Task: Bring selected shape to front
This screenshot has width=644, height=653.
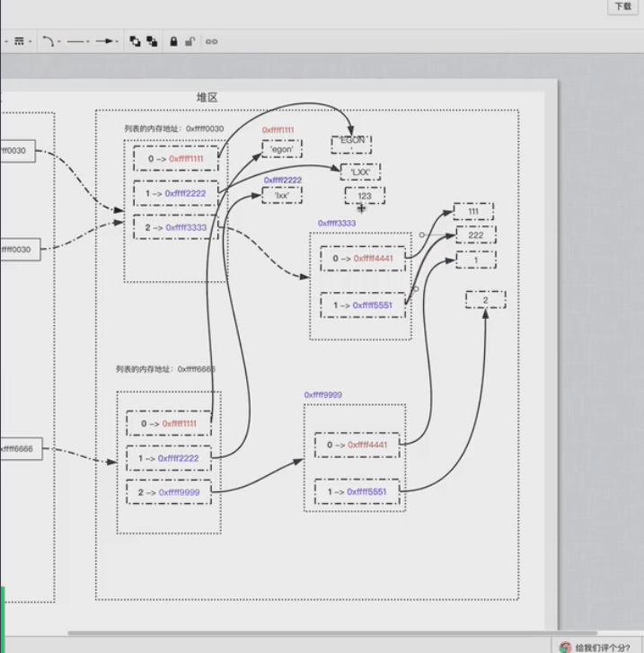Action: pyautogui.click(x=135, y=41)
